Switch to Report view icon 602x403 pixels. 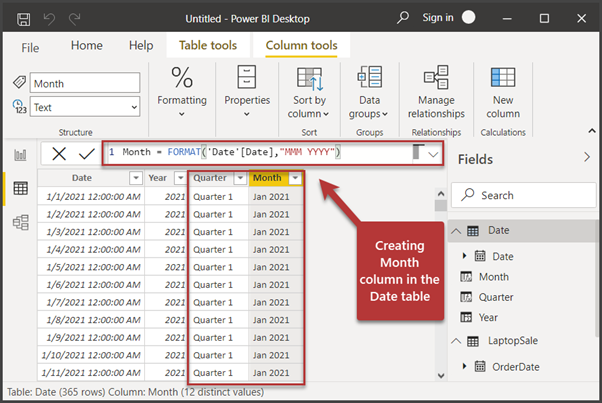click(20, 155)
